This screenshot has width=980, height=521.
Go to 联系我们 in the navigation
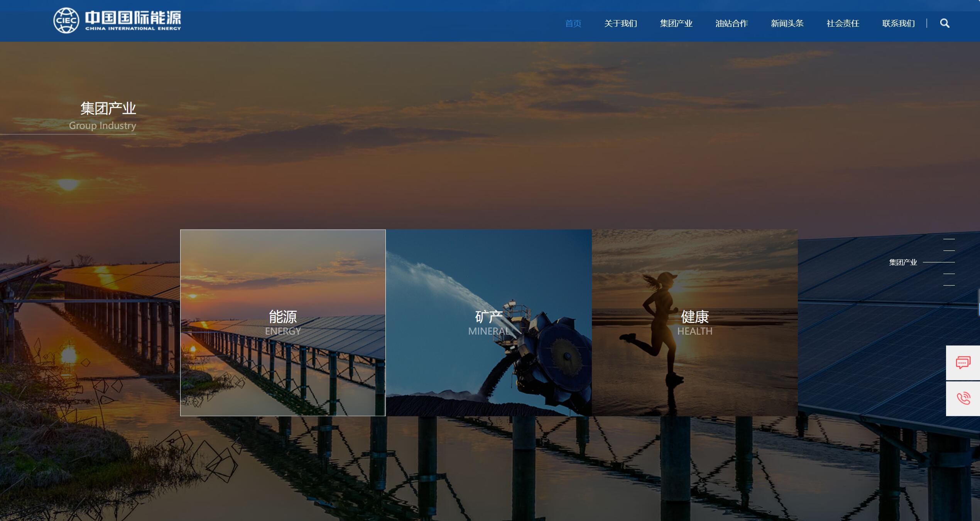(x=898, y=24)
